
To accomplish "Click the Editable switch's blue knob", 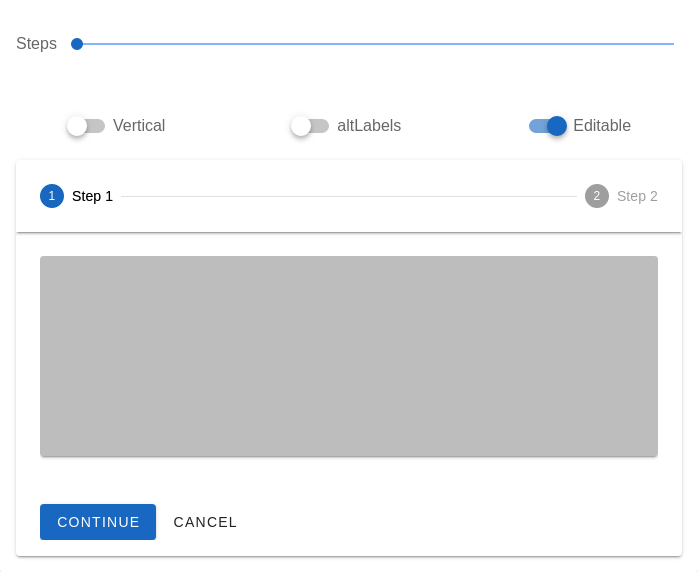I will (557, 126).
